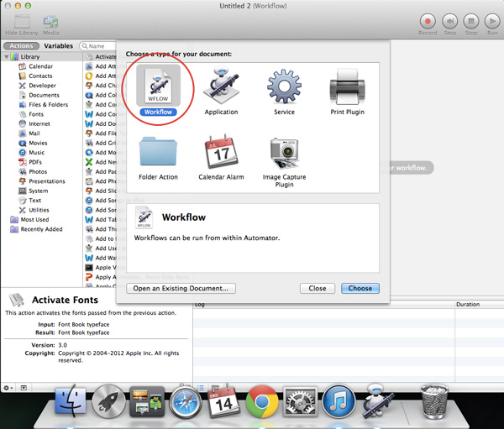This screenshot has height=429, width=504.
Task: Open Safari from the Dock
Action: click(x=185, y=403)
